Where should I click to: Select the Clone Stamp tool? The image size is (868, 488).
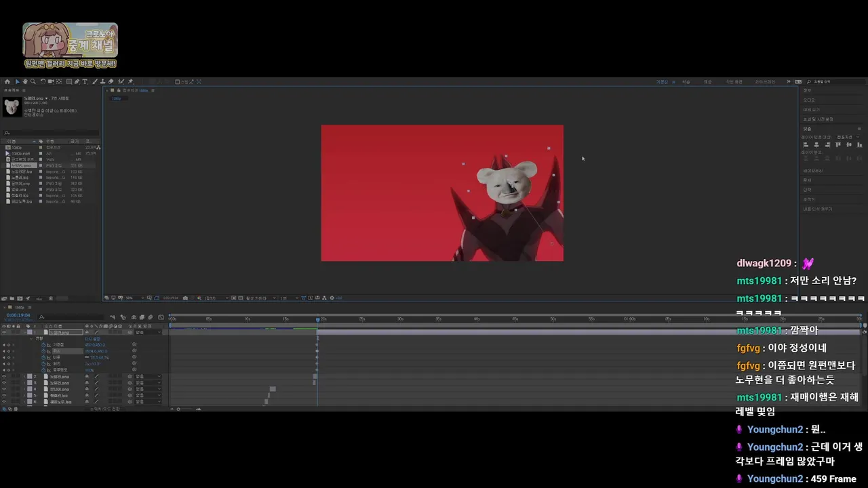click(102, 81)
